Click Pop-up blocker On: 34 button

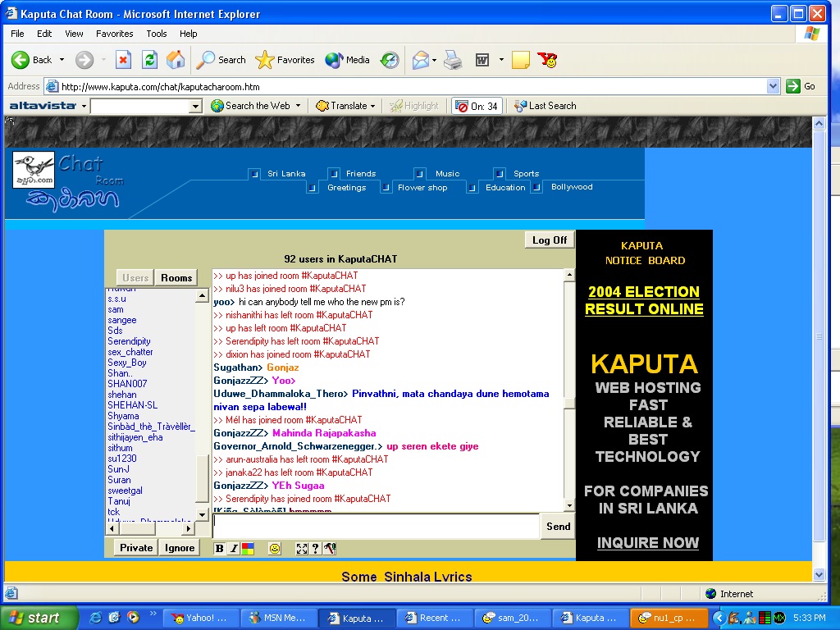pyautogui.click(x=477, y=106)
